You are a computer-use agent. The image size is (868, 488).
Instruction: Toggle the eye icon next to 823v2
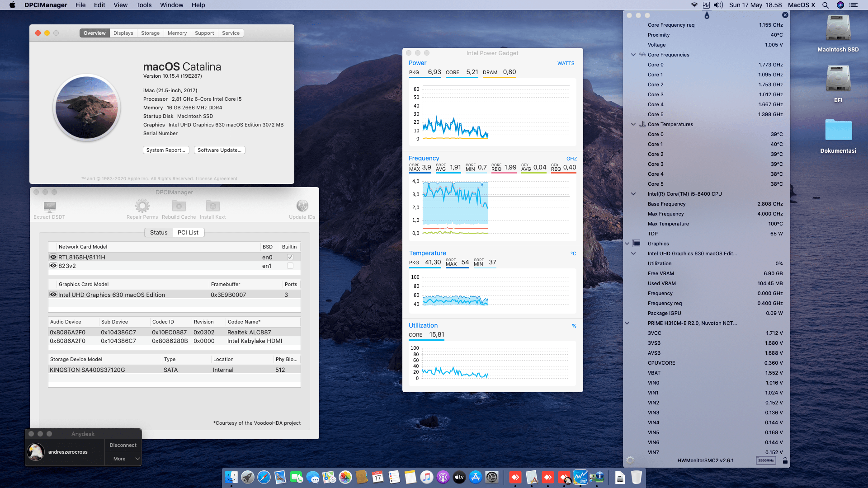pyautogui.click(x=53, y=266)
